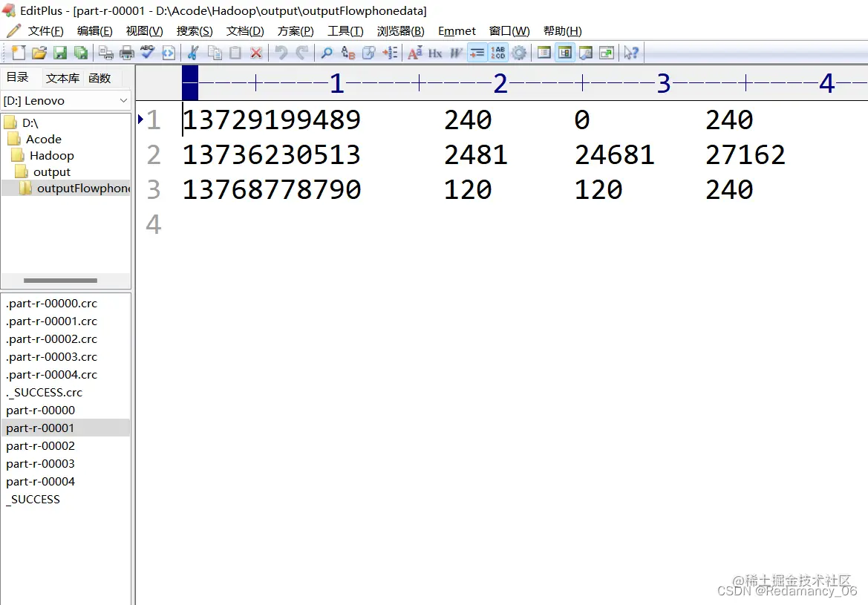Click the Save All icon
868x605 pixels.
coord(81,53)
